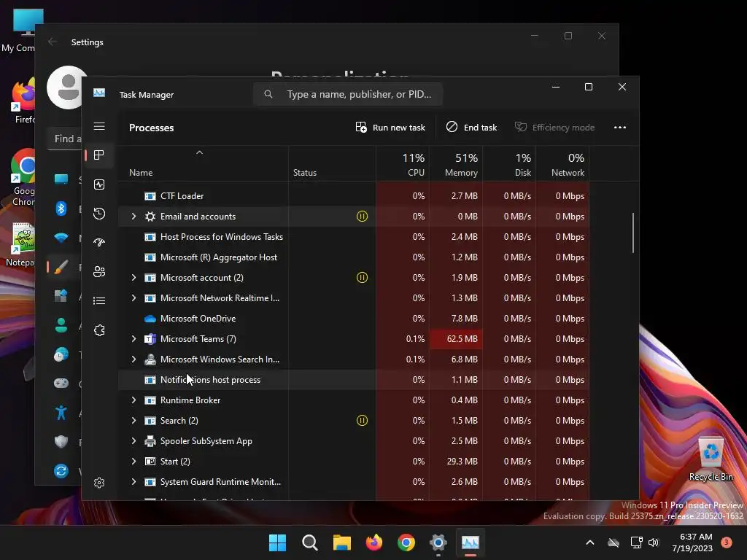Click Task Manager process search box
This screenshot has width=747, height=560.
[348, 94]
